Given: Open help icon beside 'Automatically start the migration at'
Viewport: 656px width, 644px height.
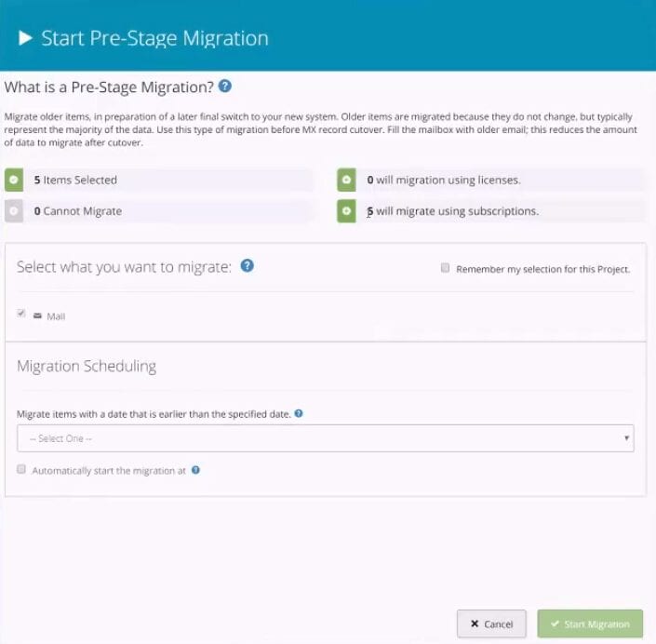Looking at the screenshot, I should coord(195,470).
